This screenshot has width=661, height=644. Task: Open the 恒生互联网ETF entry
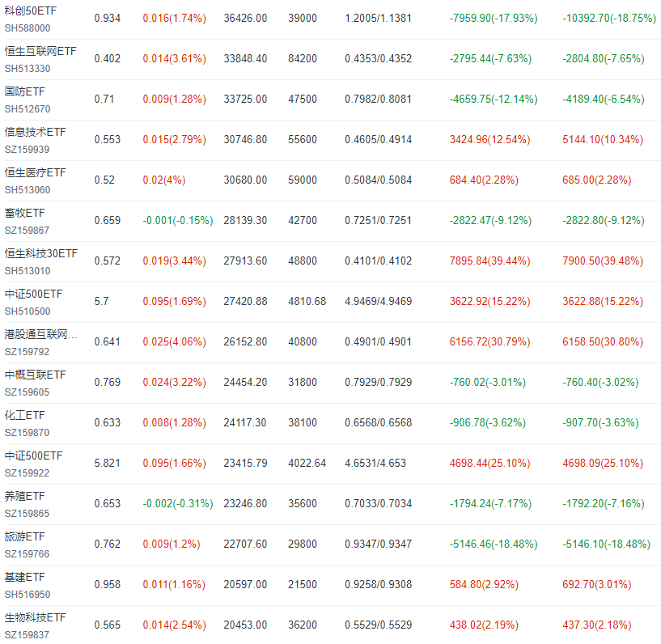point(40,51)
